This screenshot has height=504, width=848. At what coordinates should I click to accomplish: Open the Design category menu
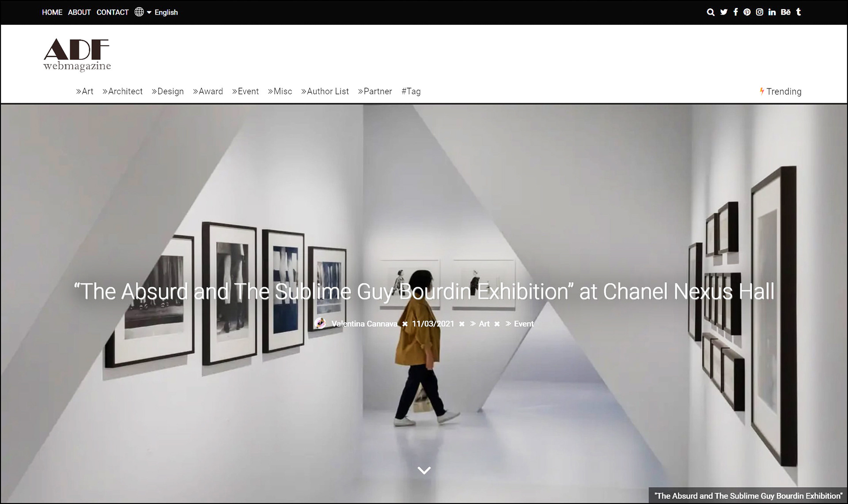point(167,91)
